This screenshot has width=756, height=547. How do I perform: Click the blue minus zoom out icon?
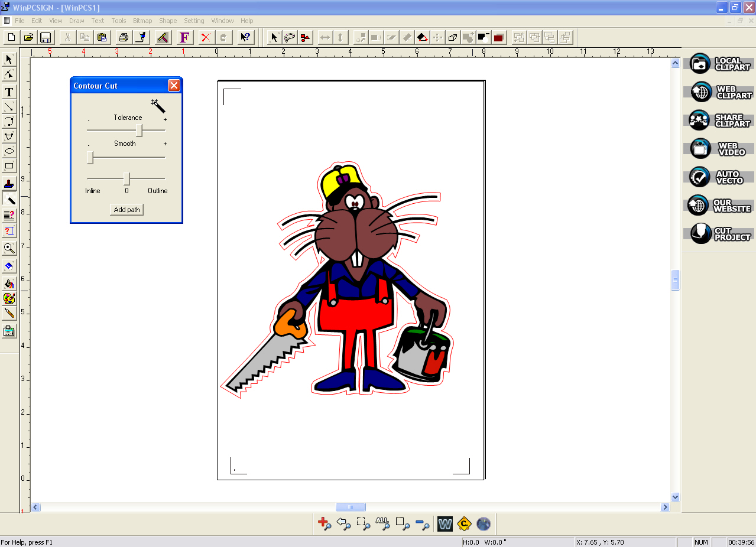point(422,523)
